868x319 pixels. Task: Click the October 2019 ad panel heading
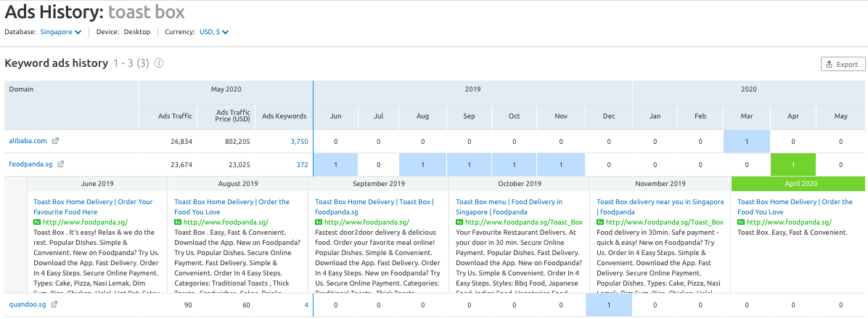coord(519,183)
